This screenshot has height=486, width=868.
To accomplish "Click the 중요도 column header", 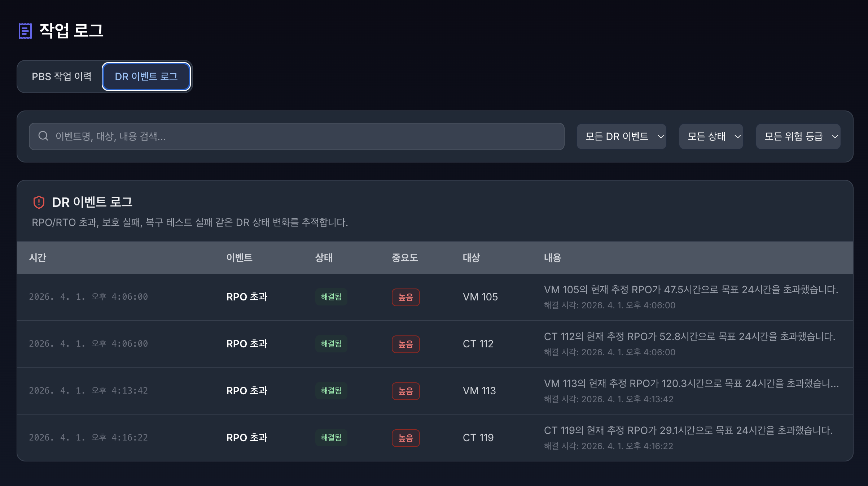I will tap(404, 257).
